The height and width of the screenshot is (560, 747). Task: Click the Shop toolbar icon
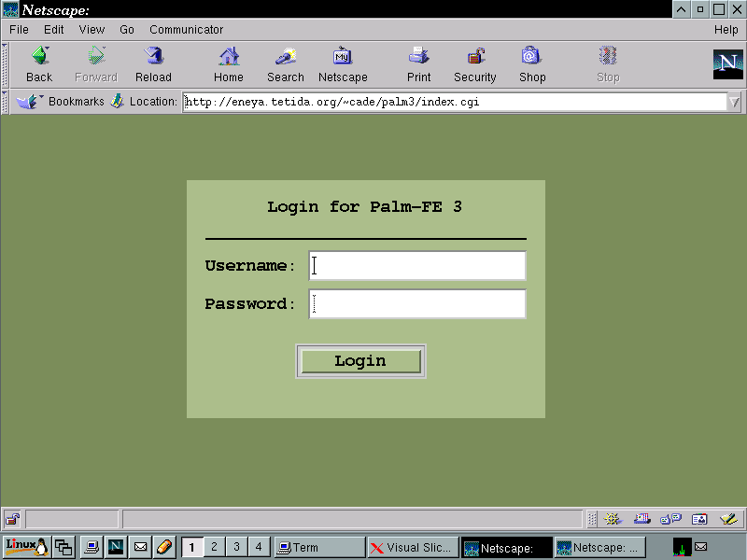click(x=532, y=64)
